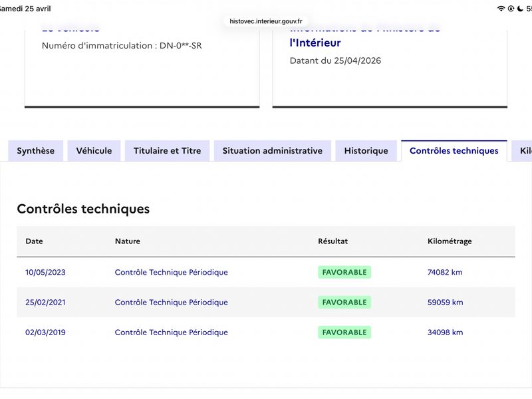This screenshot has height=399, width=532.
Task: Click the Résultat column header
Action: coord(332,241)
